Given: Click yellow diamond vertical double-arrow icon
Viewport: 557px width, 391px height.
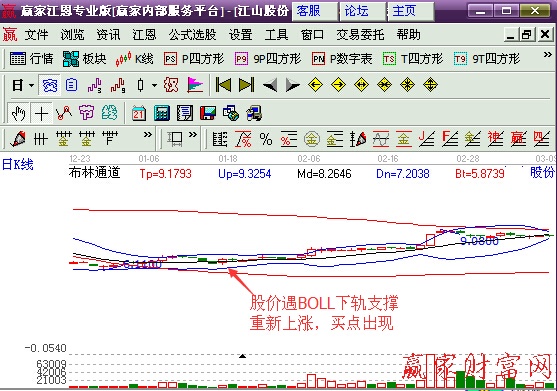Looking at the screenshot, I should 430,85.
